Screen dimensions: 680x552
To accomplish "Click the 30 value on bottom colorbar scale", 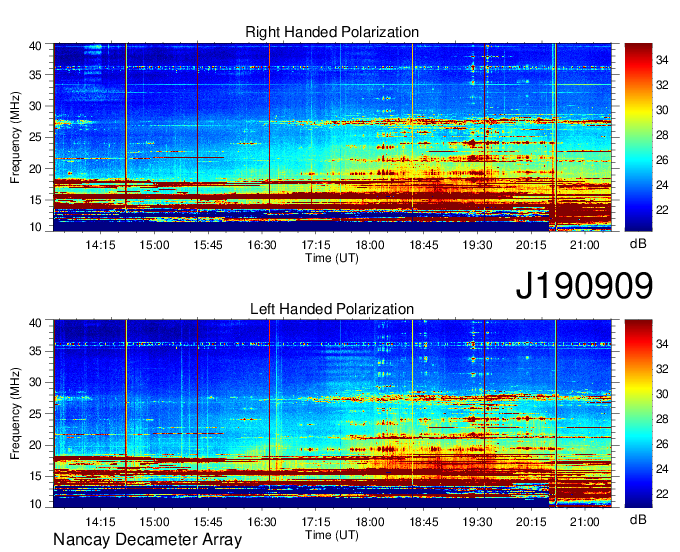I will pyautogui.click(x=662, y=394).
